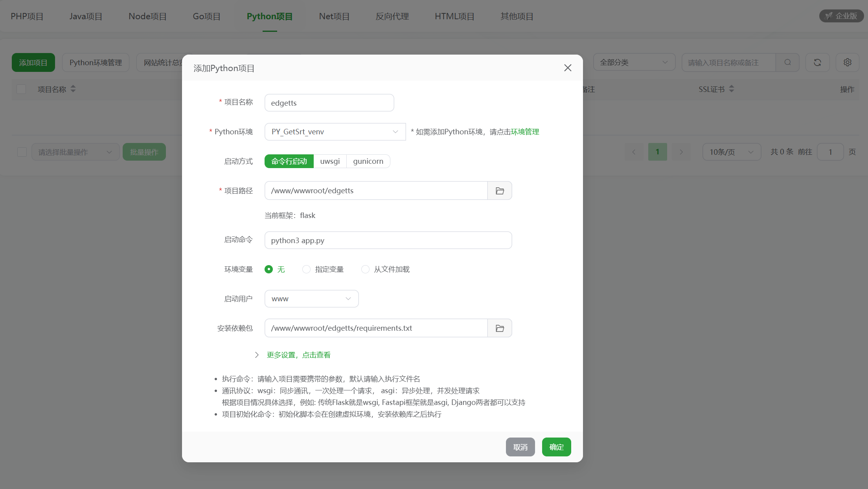Open the 启动用户 www dropdown
The height and width of the screenshot is (489, 868).
pyautogui.click(x=311, y=299)
